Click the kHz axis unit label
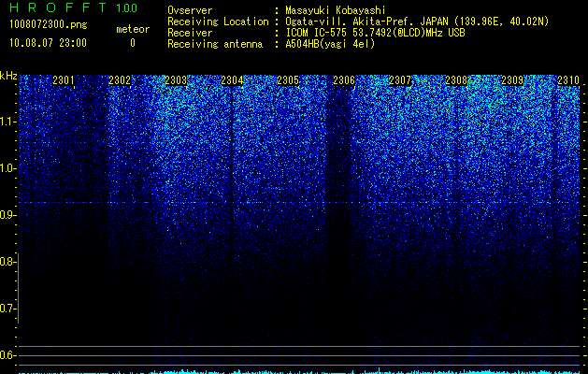This screenshot has height=374, width=588. pyautogui.click(x=8, y=76)
